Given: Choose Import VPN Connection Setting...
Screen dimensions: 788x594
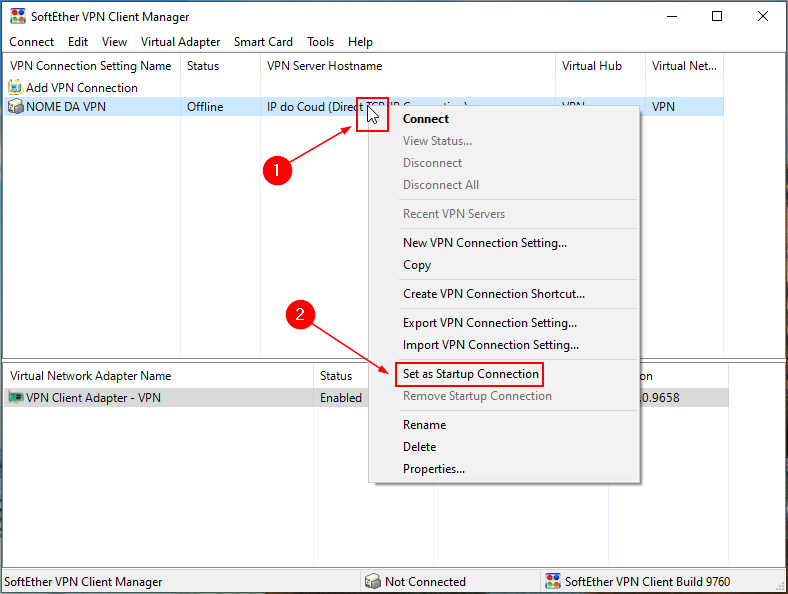Looking at the screenshot, I should (504, 345).
